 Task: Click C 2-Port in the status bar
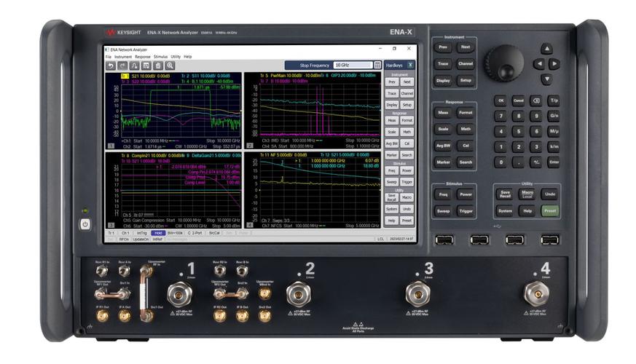pos(195,233)
